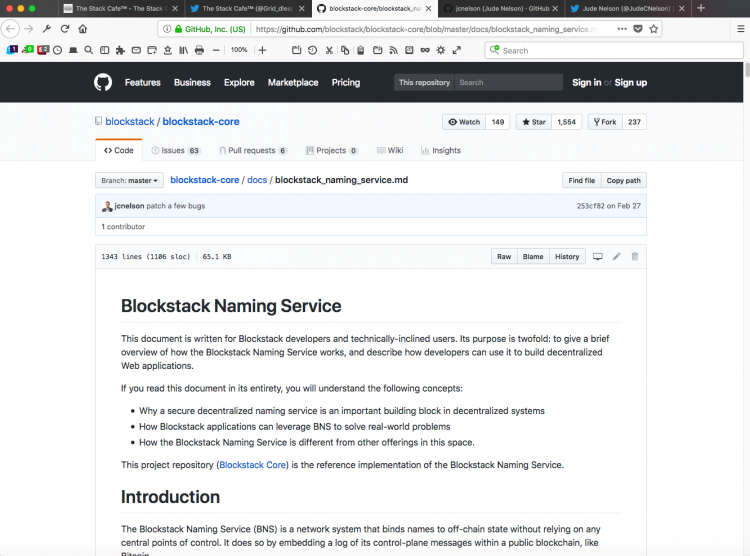The image size is (750, 556).
Task: Open the Insights tab
Action: tap(441, 150)
